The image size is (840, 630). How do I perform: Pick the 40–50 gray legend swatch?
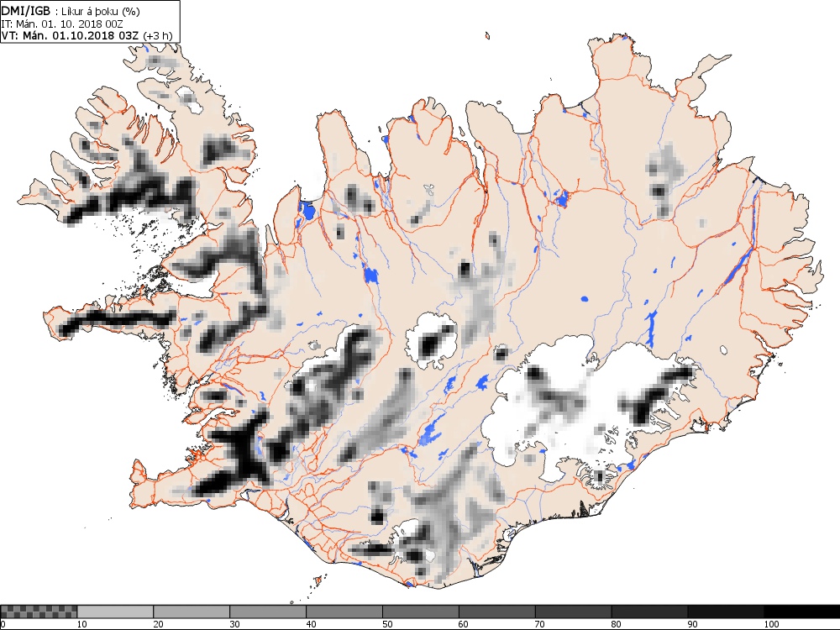[x=344, y=612]
